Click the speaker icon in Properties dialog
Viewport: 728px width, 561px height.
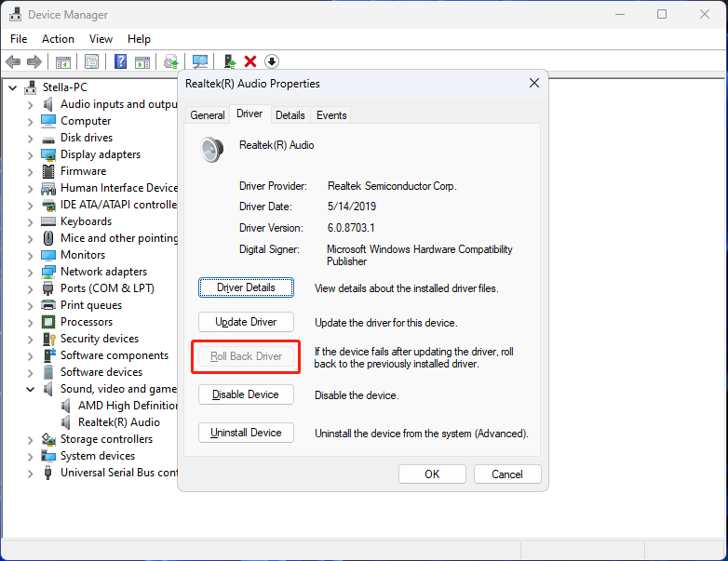point(212,150)
